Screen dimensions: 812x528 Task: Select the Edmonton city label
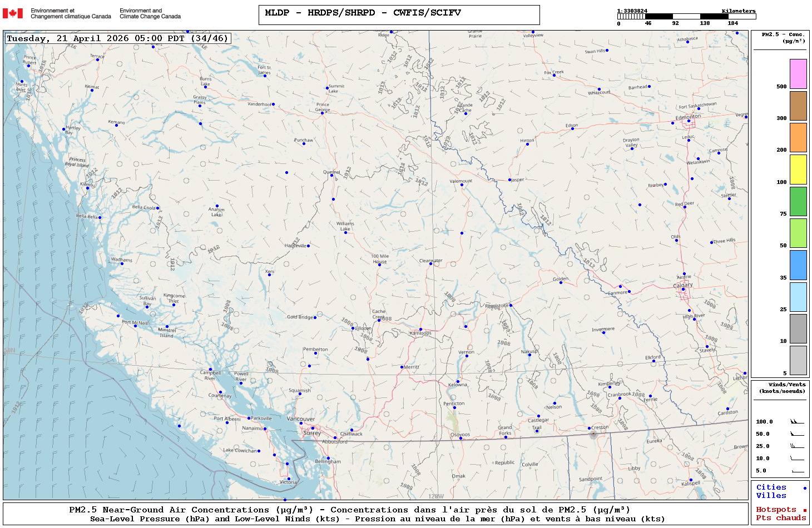(x=688, y=117)
